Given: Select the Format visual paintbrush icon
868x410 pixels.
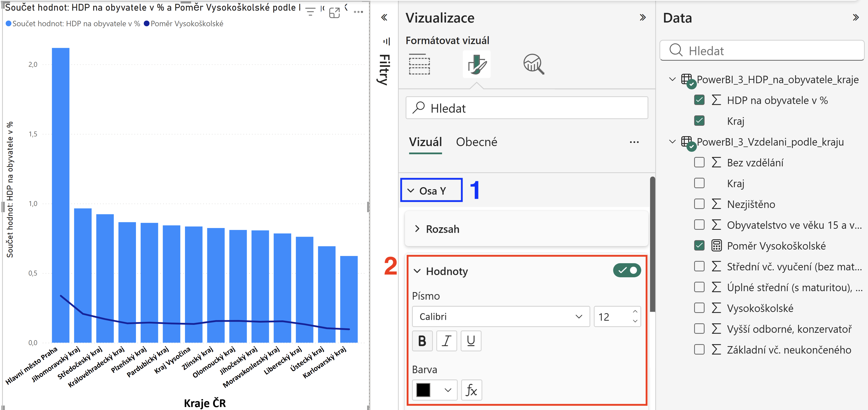Looking at the screenshot, I should point(476,64).
